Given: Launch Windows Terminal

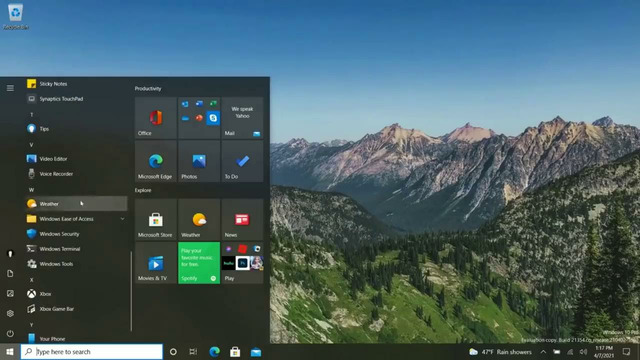Looking at the screenshot, I should [76, 249].
